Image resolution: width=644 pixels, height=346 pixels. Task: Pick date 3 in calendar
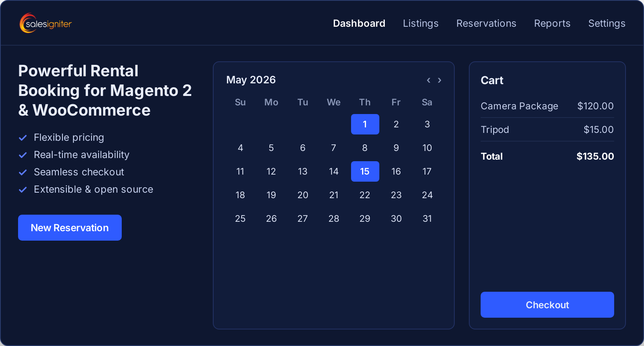click(x=427, y=124)
